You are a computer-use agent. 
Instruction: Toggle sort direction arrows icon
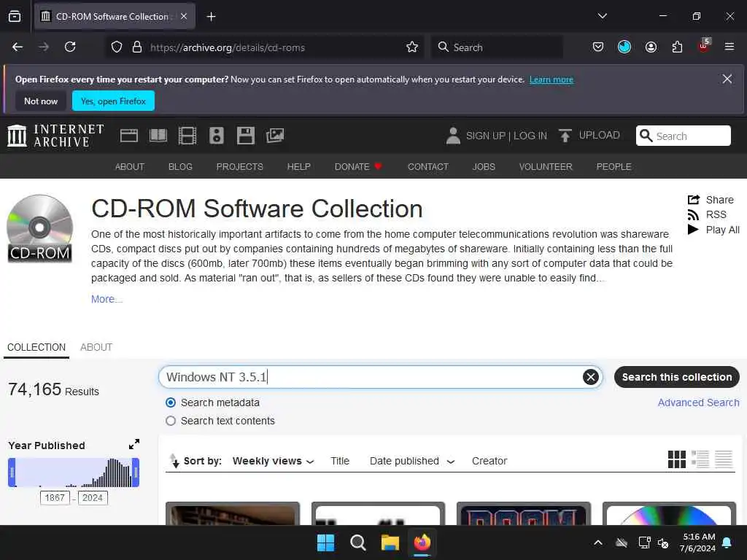click(x=174, y=461)
